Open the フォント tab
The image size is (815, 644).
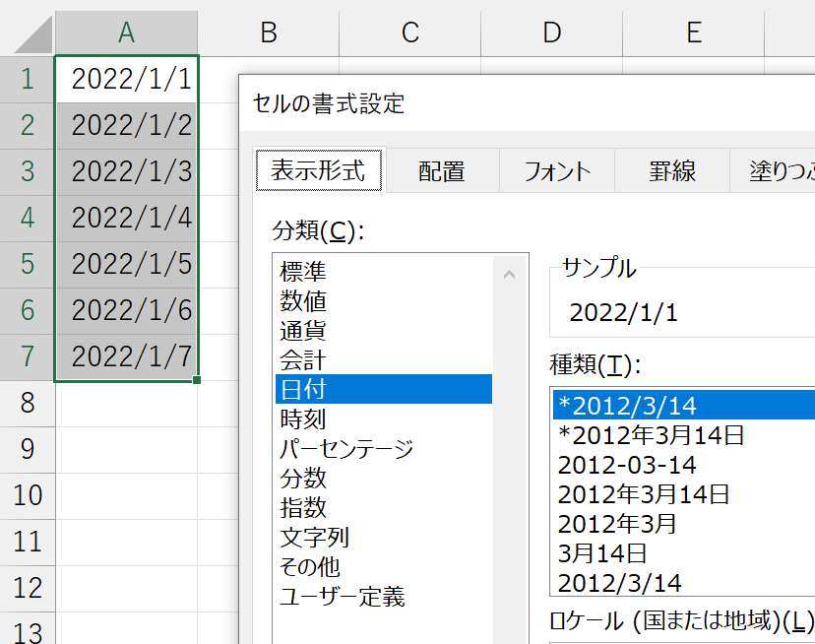pyautogui.click(x=557, y=171)
